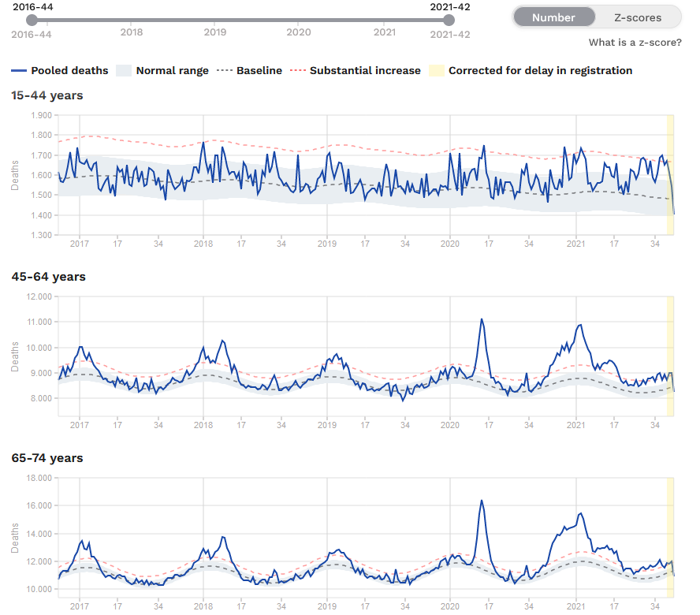
Task: Click the 2021-42 label above the slider end
Action: coord(450,7)
